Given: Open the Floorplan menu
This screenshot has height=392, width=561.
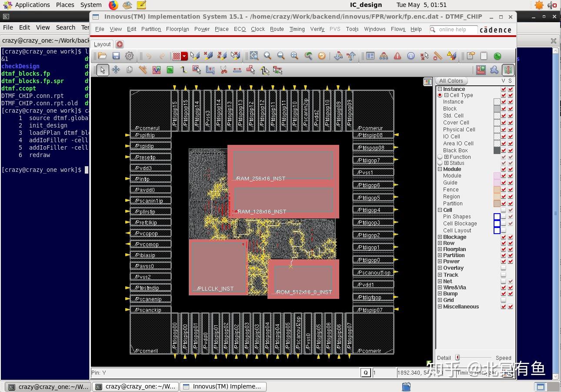Looking at the screenshot, I should pyautogui.click(x=177, y=29).
